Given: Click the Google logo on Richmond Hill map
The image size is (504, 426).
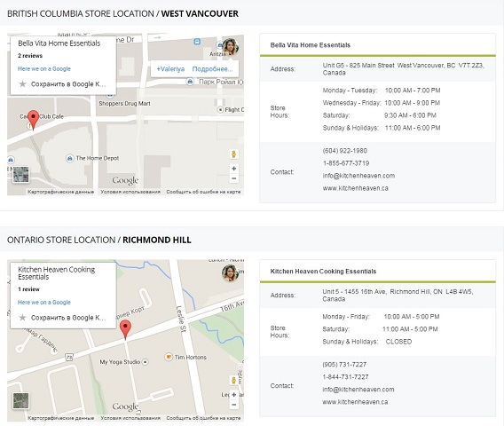Looking at the screenshot, I should pos(125,407).
